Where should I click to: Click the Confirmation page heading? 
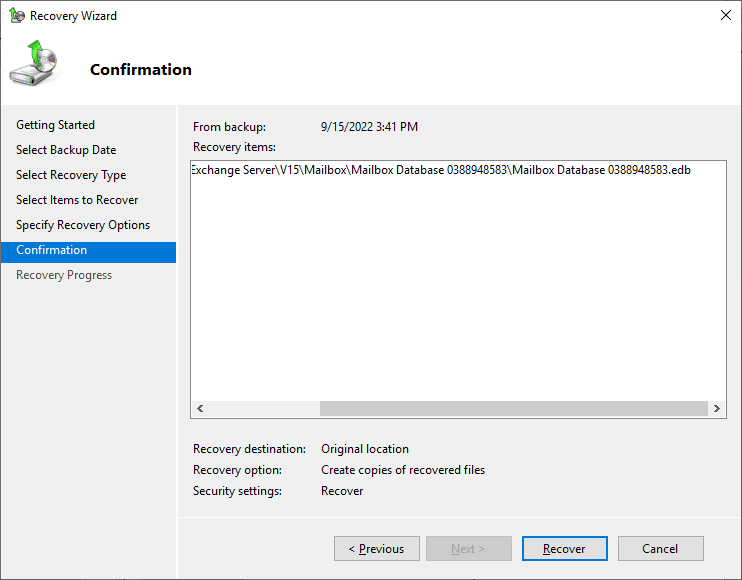141,70
